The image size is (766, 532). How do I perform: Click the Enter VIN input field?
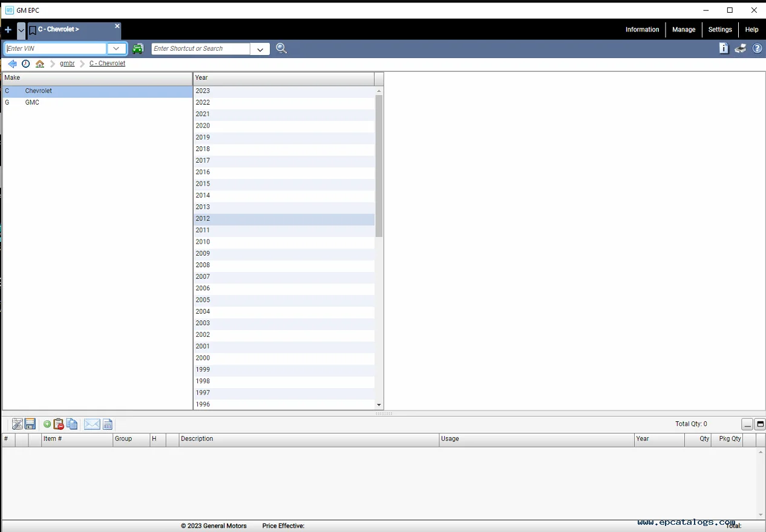56,48
